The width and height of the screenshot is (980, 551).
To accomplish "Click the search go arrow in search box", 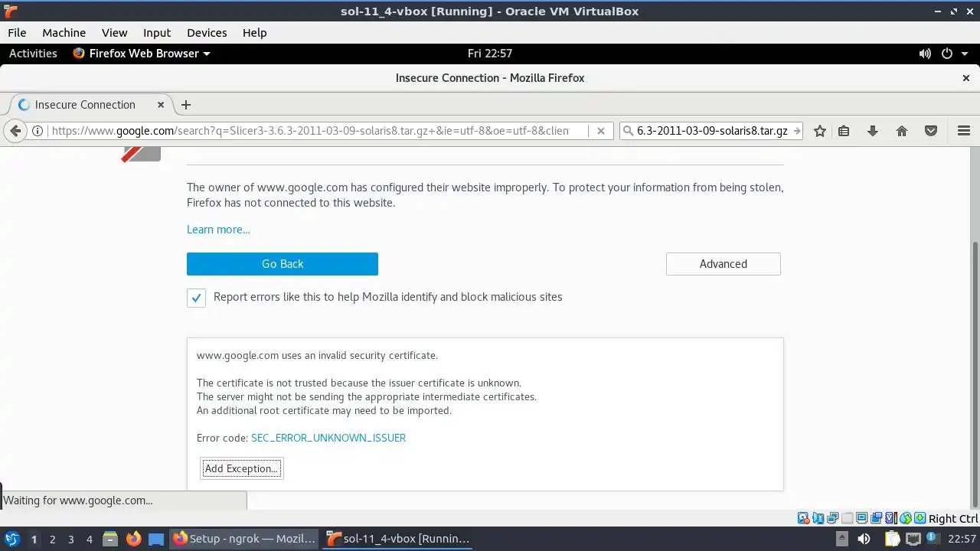I will pyautogui.click(x=796, y=131).
